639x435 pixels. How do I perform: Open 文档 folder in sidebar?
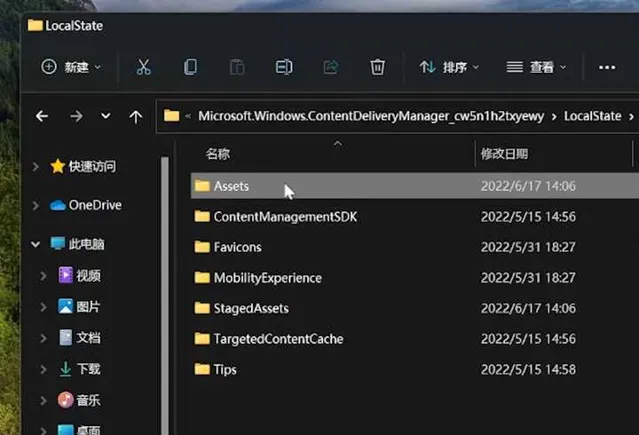pyautogui.click(x=79, y=338)
